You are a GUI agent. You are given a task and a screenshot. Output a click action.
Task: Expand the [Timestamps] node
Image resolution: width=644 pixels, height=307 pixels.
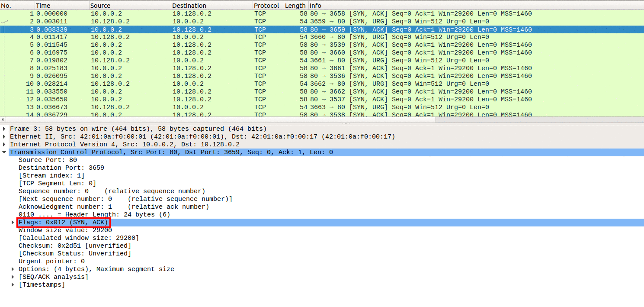[x=13, y=285]
